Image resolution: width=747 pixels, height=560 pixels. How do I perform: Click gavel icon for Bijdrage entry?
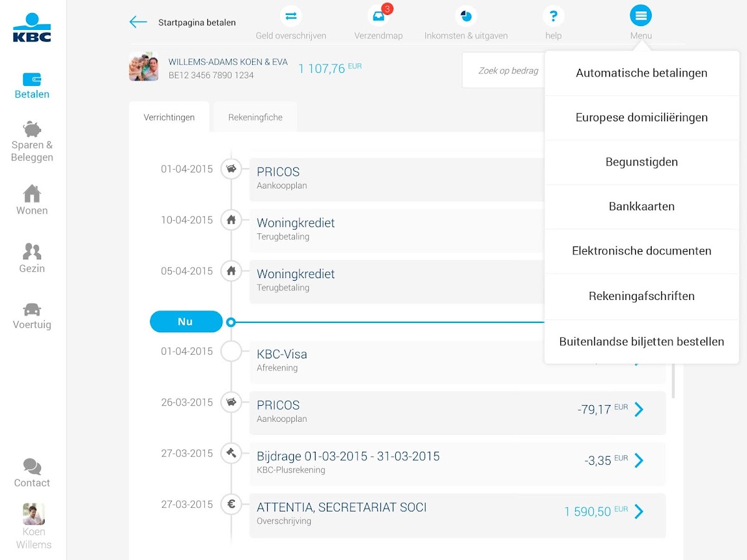point(232,453)
